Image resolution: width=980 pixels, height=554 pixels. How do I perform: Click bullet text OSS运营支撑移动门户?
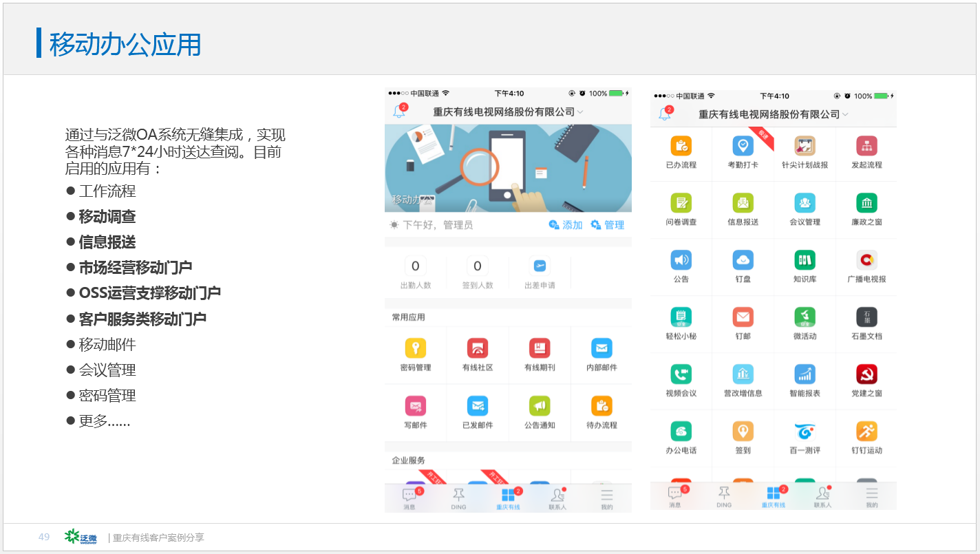(150, 293)
